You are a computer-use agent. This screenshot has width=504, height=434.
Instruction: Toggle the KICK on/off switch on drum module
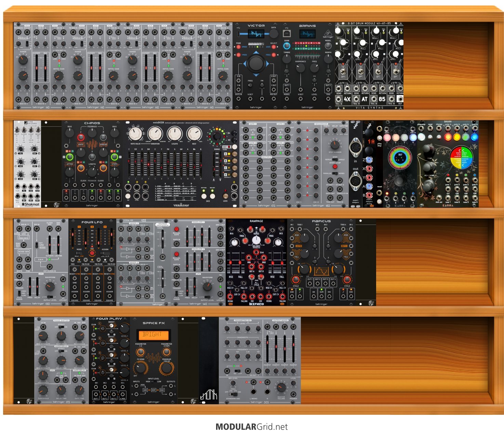click(x=343, y=72)
